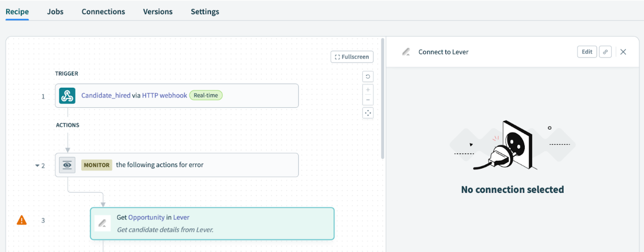Click the Monitor eye icon in step 2
Viewport: 644px width, 252px height.
point(67,165)
